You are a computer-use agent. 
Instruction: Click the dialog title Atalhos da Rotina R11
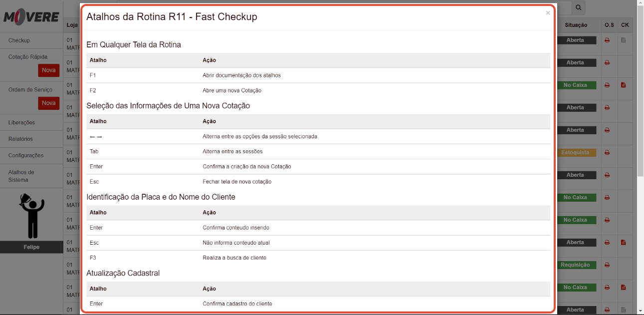click(172, 16)
